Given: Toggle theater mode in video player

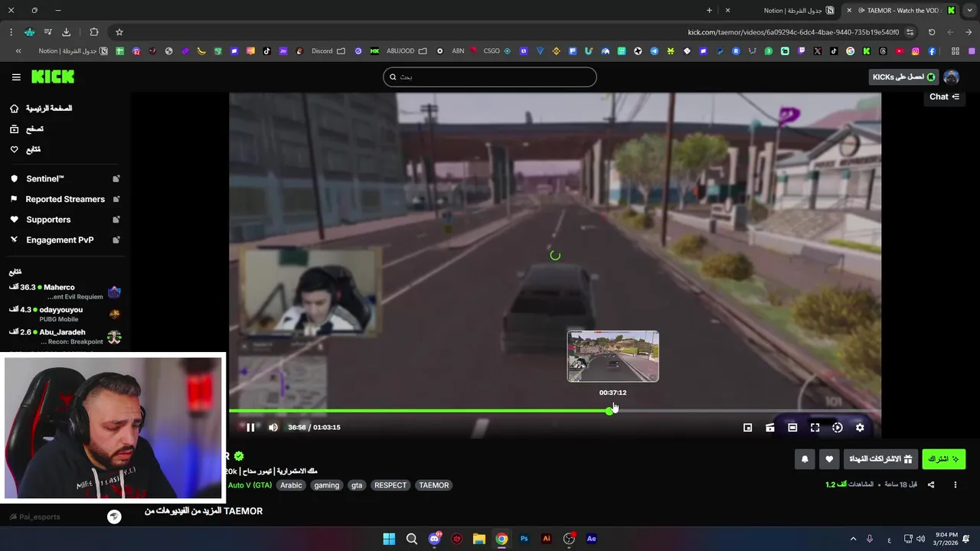Looking at the screenshot, I should coord(792,428).
